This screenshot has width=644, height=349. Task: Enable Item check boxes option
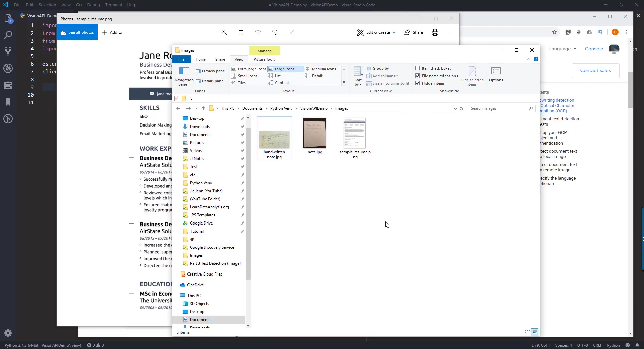pos(418,68)
